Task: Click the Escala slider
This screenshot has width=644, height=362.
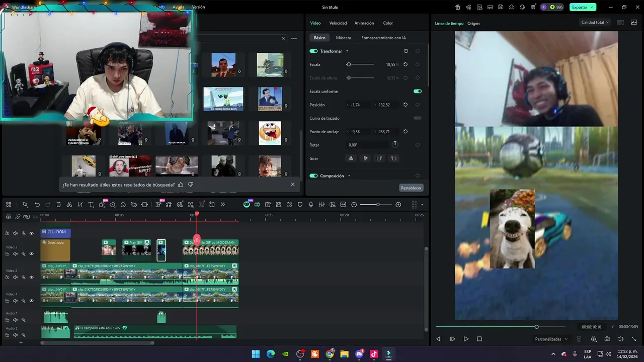Action: [360, 64]
